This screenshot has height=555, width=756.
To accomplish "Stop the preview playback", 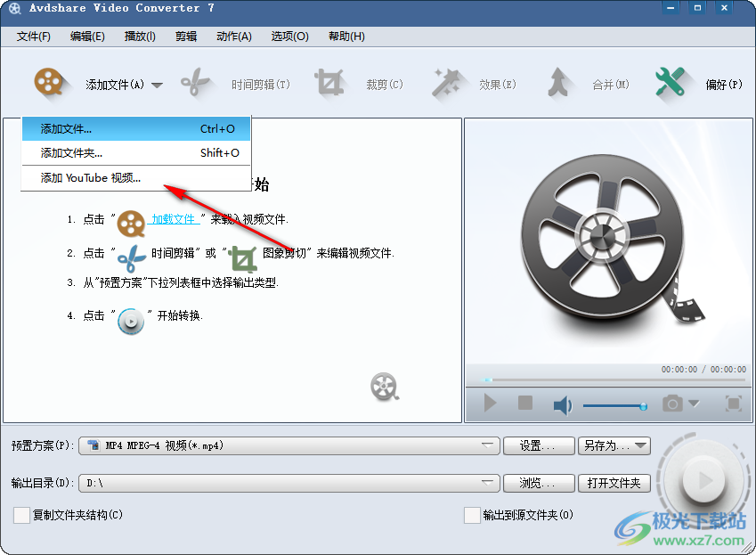I will 525,402.
